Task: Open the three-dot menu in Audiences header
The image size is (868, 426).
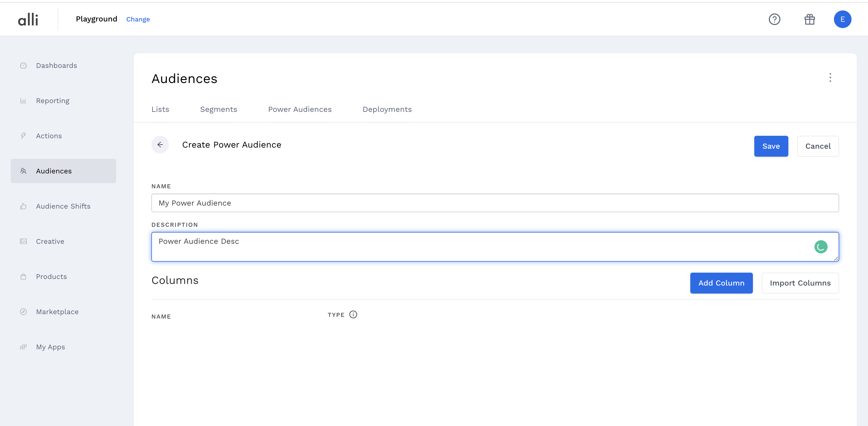Action: (830, 78)
